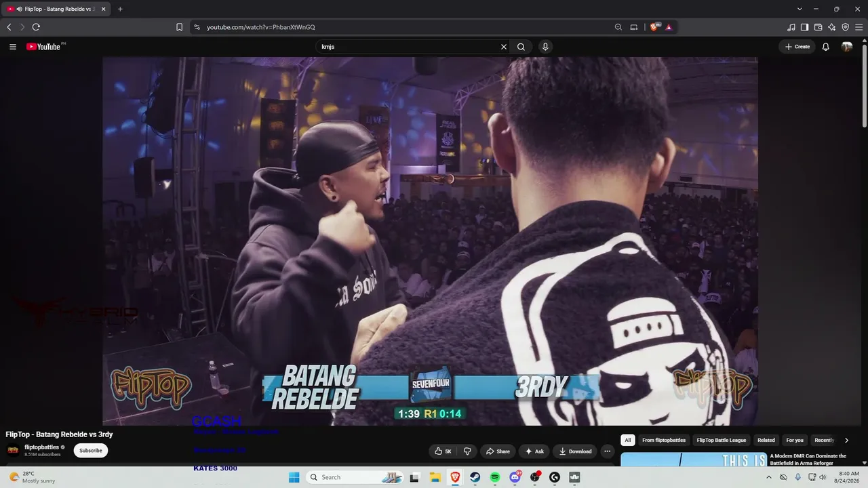The image size is (868, 488).
Task: Clear the search box text
Action: [504, 47]
